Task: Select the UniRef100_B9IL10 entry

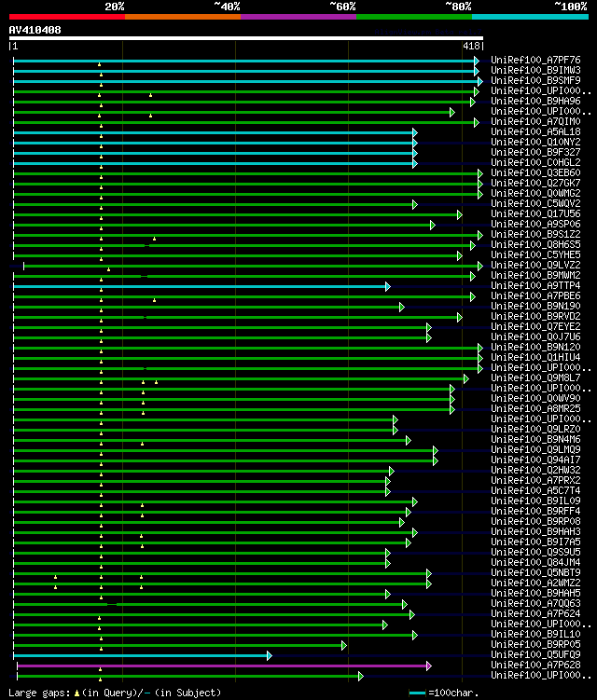Action: (535, 635)
